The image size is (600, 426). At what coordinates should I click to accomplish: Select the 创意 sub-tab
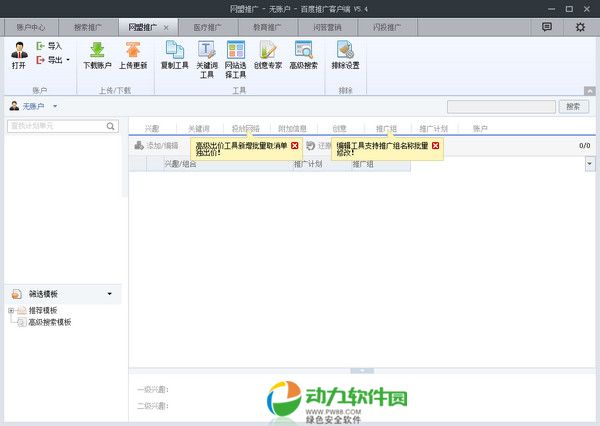tap(340, 129)
